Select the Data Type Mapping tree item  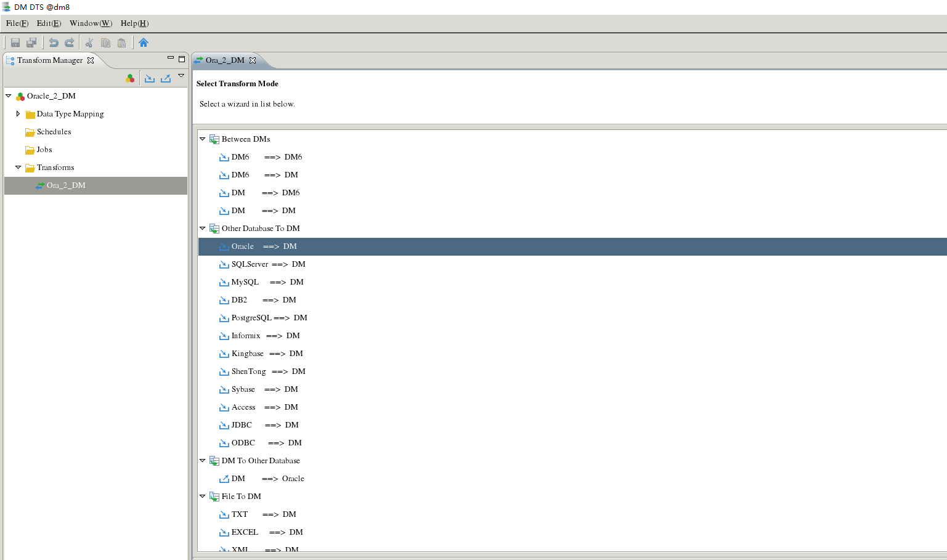(x=70, y=114)
